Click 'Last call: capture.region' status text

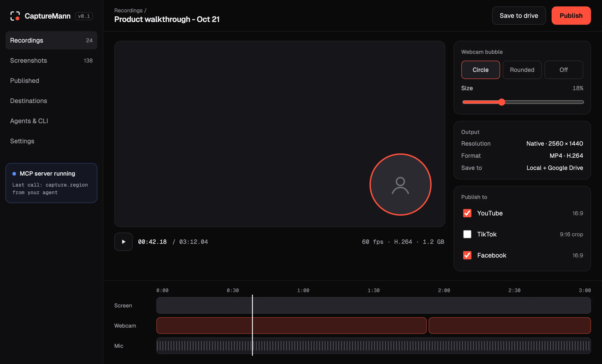tap(50, 185)
